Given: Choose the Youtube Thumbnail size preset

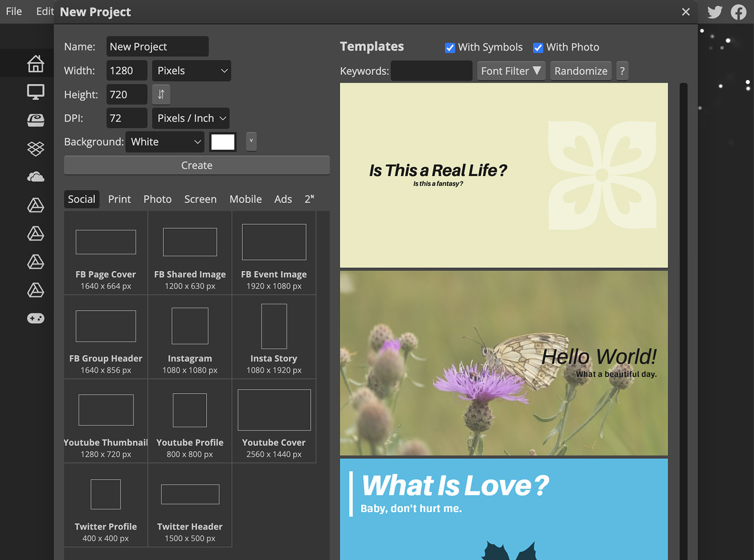Looking at the screenshot, I should pyautogui.click(x=106, y=421).
